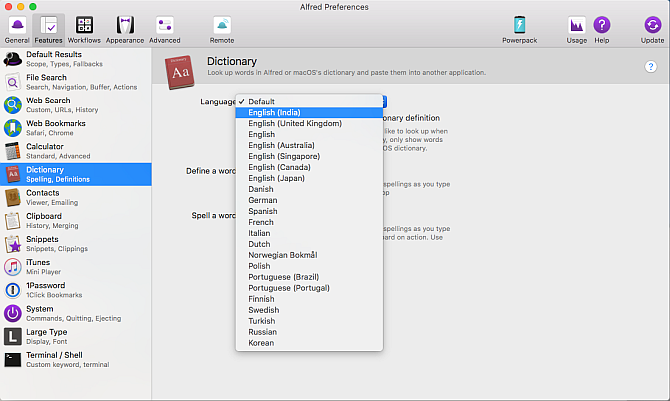Open the toolbar Help icon
Screen dimensions: 670x401
pyautogui.click(x=602, y=28)
